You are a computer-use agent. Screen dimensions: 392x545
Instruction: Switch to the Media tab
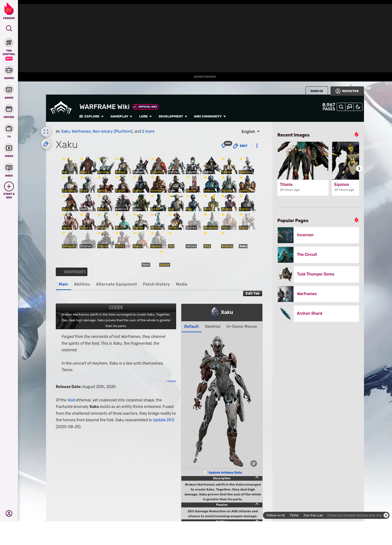(182, 284)
